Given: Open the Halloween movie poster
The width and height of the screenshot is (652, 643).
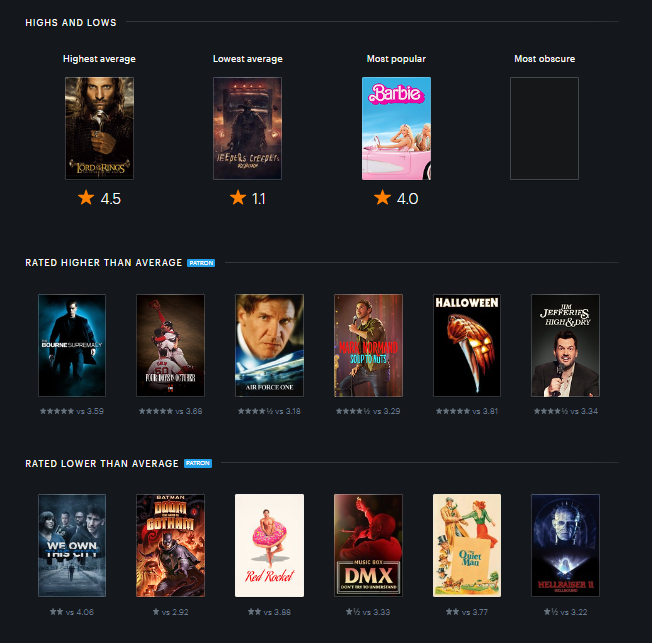Looking at the screenshot, I should [x=467, y=345].
